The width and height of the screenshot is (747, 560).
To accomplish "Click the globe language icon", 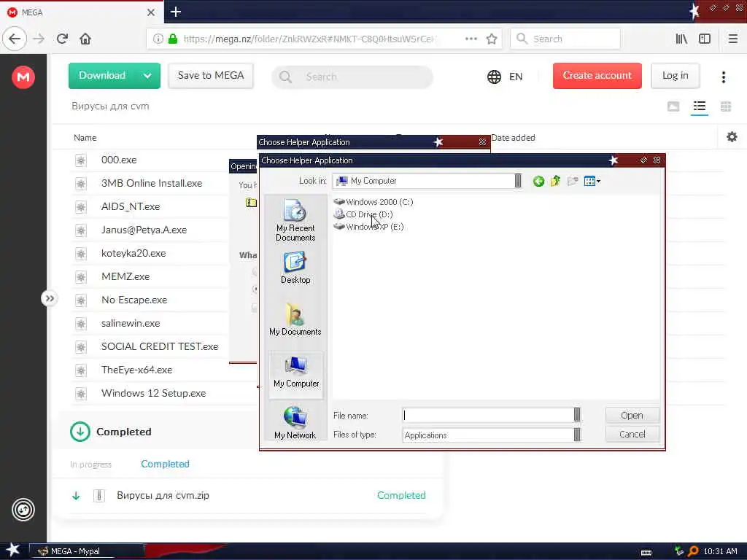I will [x=494, y=77].
